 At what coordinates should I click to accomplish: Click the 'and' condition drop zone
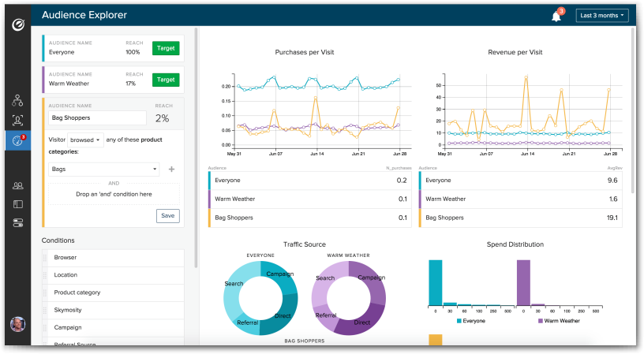pyautogui.click(x=114, y=194)
